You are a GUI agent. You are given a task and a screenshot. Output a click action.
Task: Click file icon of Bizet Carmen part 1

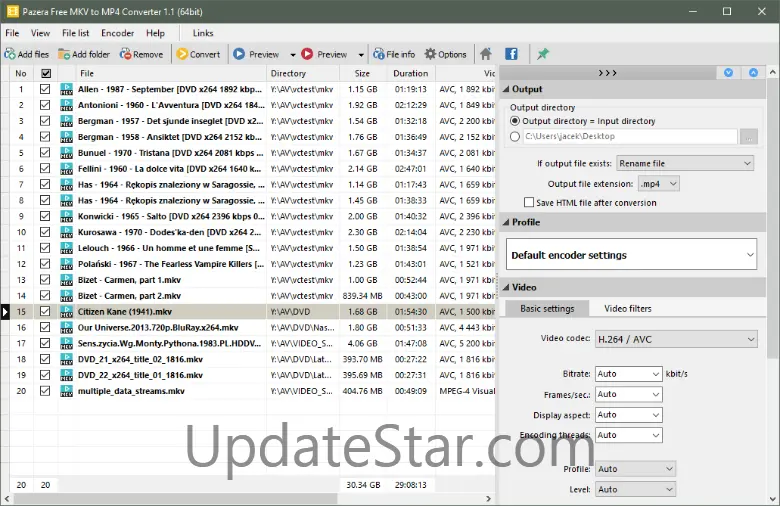[x=66, y=280]
